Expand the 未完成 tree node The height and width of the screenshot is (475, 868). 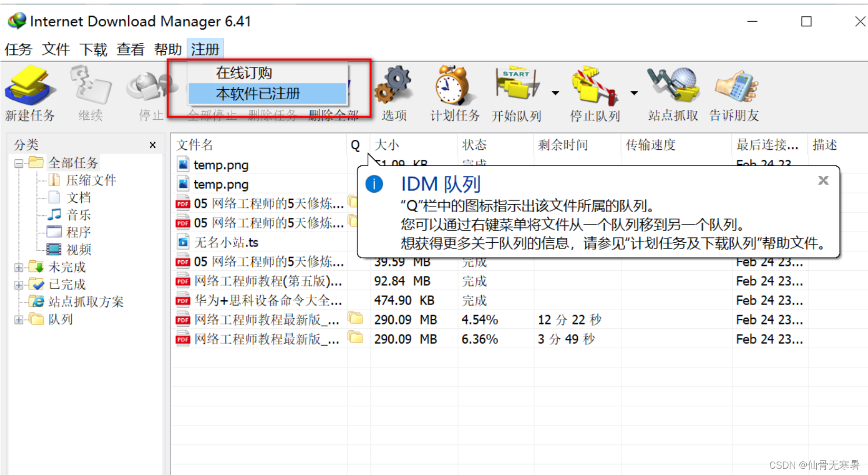19,268
